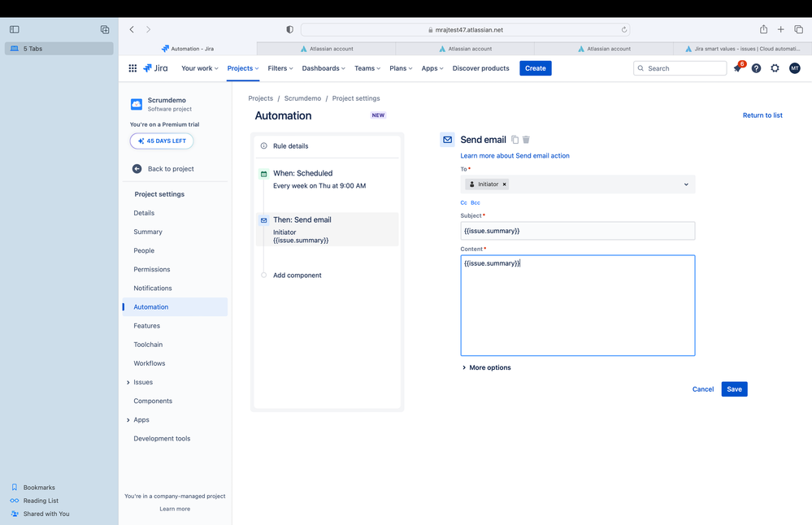812x525 pixels.
Task: Open the Projects menu
Action: 243,68
